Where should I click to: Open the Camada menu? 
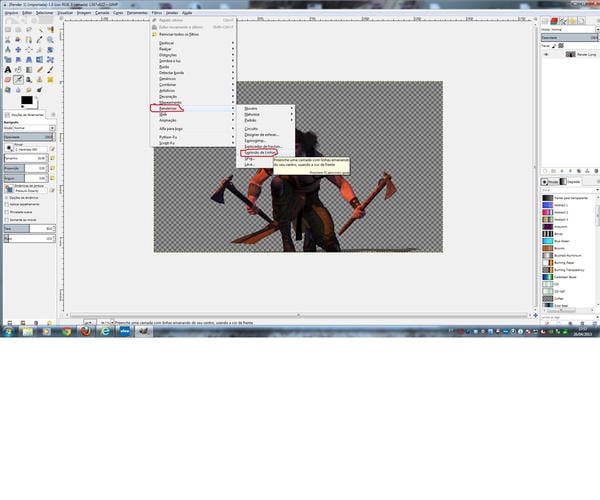[x=102, y=13]
